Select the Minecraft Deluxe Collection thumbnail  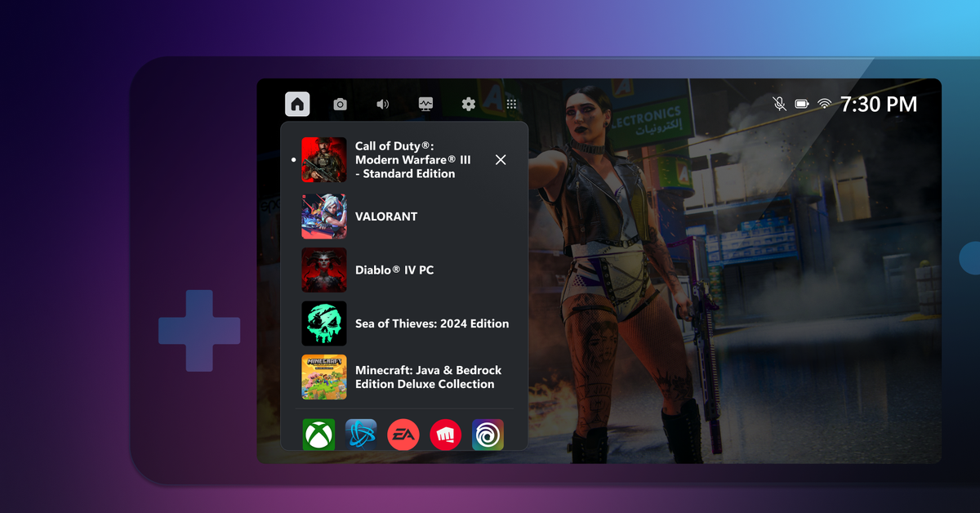tap(324, 377)
